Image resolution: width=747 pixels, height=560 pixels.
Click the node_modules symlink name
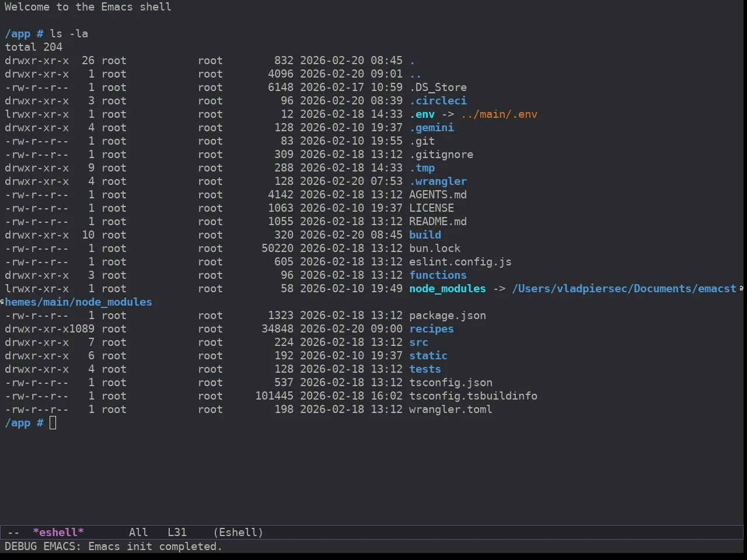coord(448,289)
